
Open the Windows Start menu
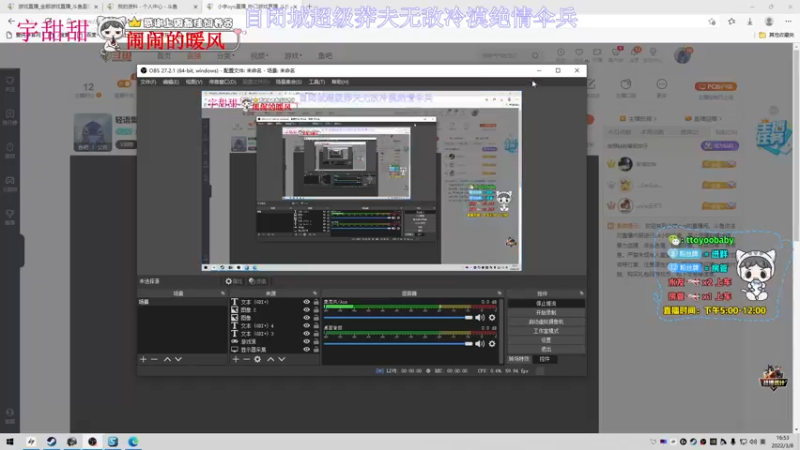tap(10, 442)
